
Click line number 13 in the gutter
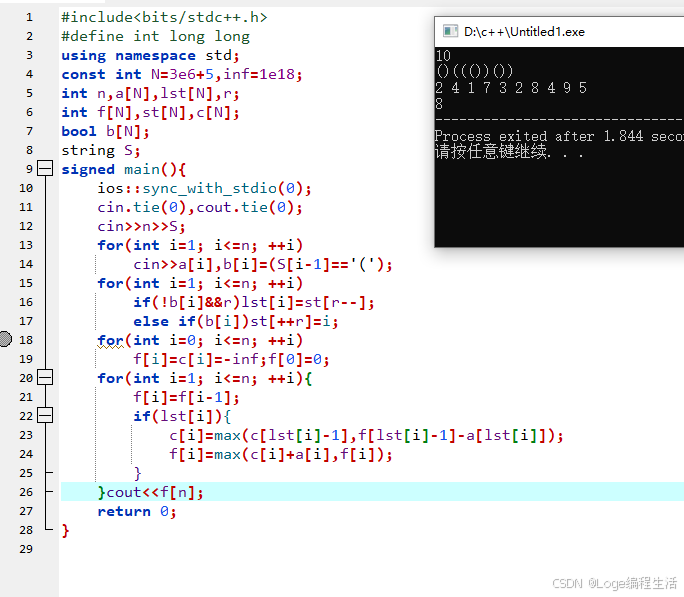tap(26, 245)
